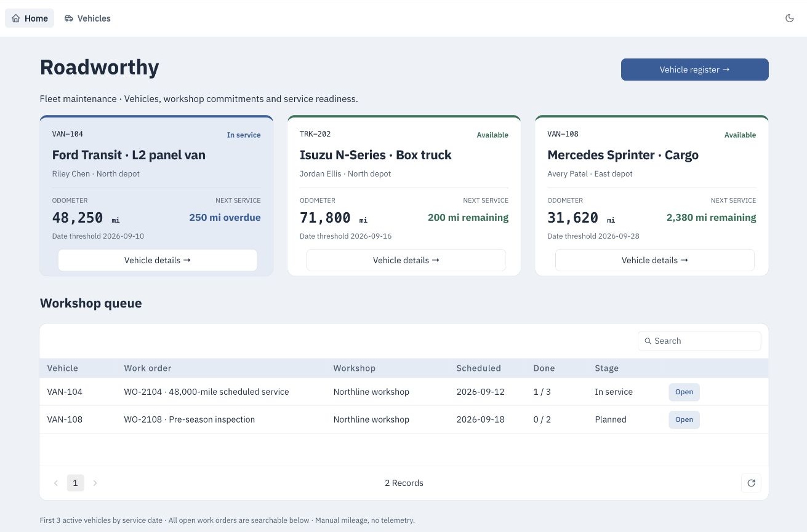Image resolution: width=807 pixels, height=532 pixels.
Task: Click the 'Workshop queue' heading
Action: click(90, 303)
